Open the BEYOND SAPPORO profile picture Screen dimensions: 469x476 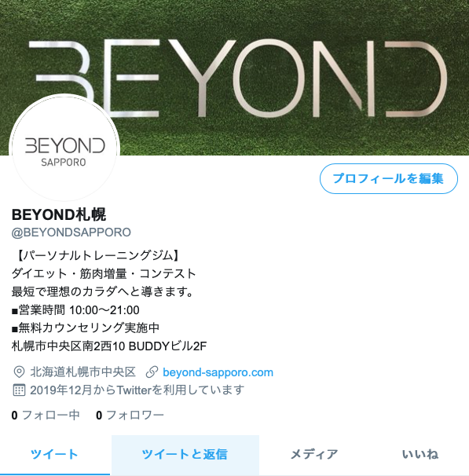coord(64,148)
